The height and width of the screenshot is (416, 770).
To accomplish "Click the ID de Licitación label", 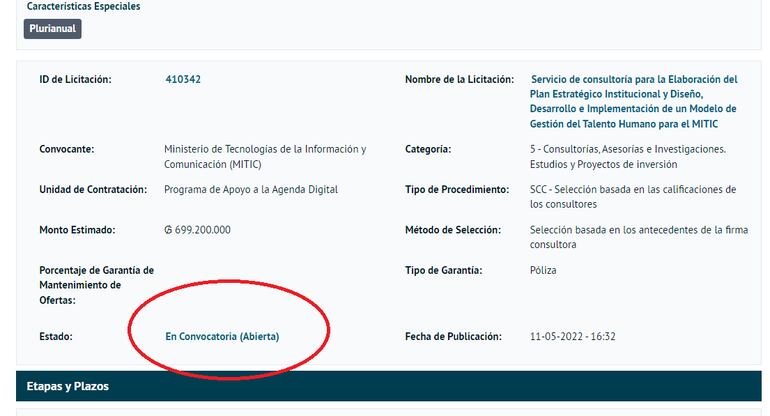I will pos(75,80).
